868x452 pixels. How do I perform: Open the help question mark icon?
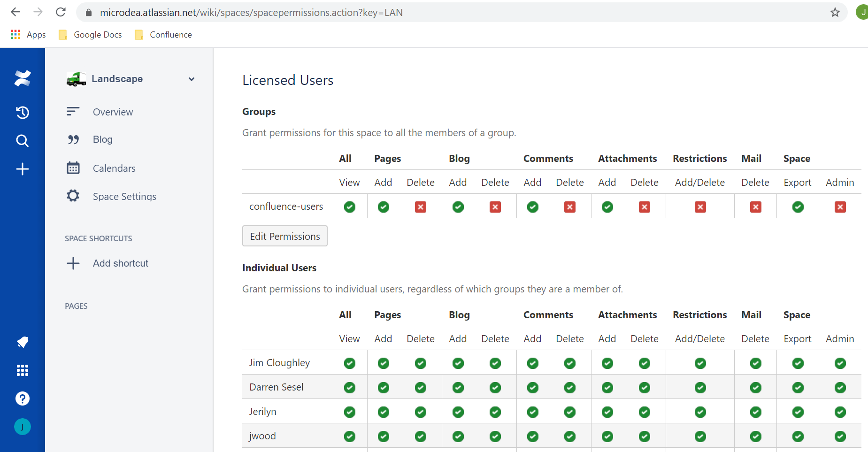[x=23, y=398]
